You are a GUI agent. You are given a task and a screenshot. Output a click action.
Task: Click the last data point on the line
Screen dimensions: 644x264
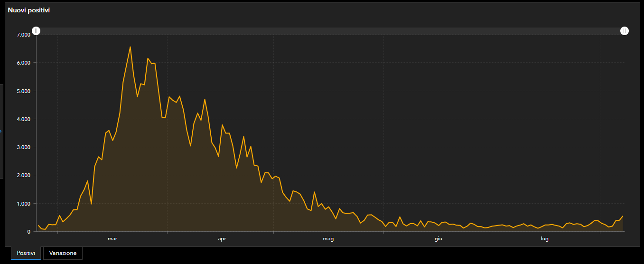tap(623, 216)
